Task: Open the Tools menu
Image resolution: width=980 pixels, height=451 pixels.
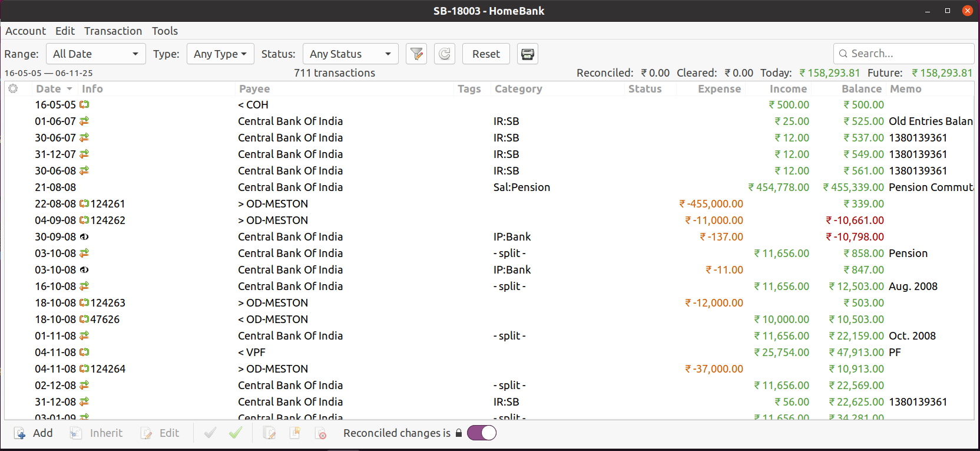Action: pos(165,31)
